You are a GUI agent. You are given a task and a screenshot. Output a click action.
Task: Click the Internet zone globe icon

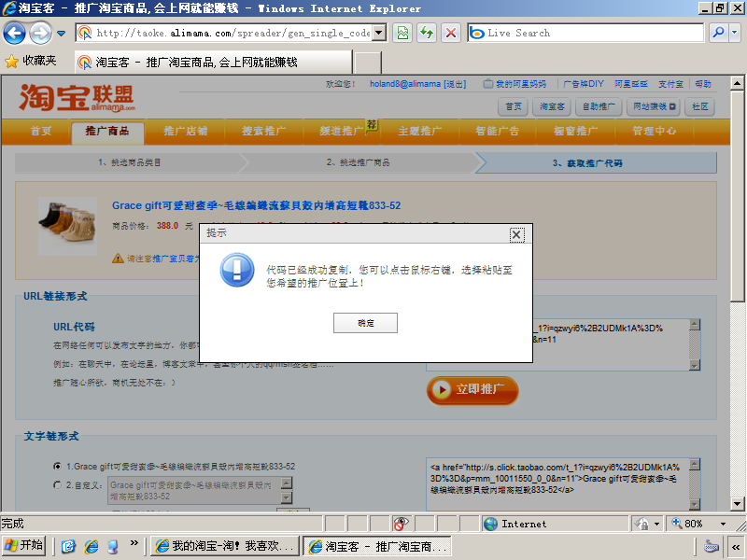pyautogui.click(x=490, y=524)
